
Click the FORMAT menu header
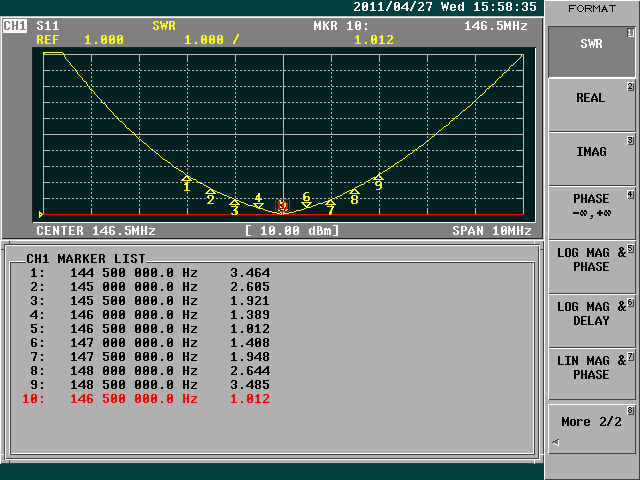(592, 9)
